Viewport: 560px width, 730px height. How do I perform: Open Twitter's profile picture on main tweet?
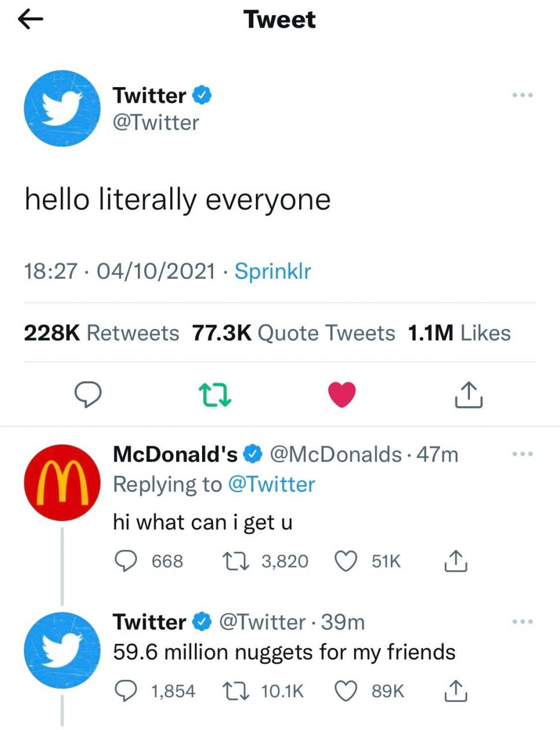[x=62, y=108]
